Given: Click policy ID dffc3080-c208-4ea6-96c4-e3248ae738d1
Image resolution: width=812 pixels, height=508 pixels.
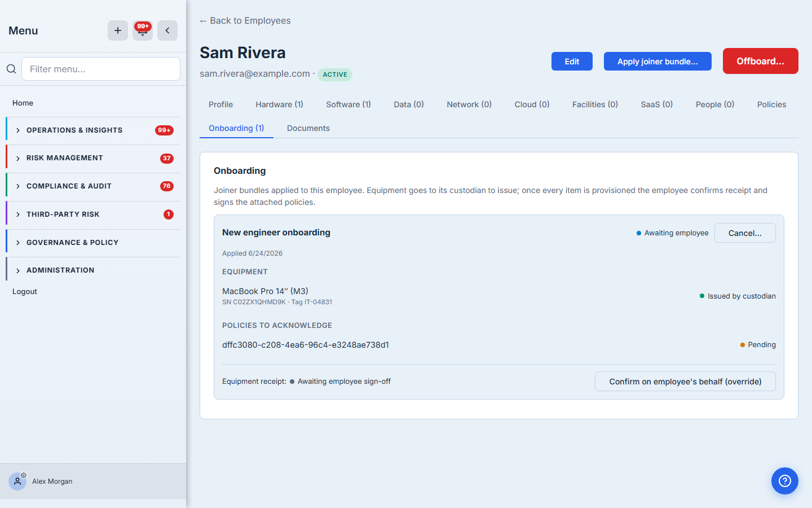Looking at the screenshot, I should tap(306, 345).
